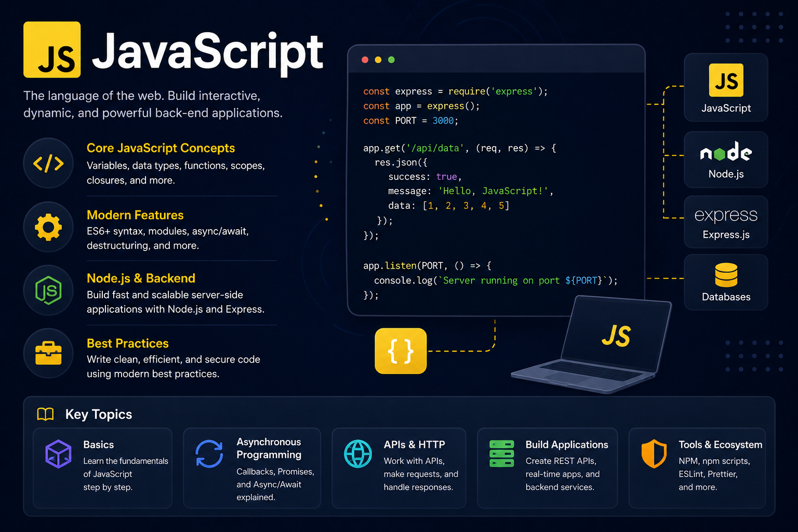Click the code line with require('express')

pyautogui.click(x=456, y=91)
